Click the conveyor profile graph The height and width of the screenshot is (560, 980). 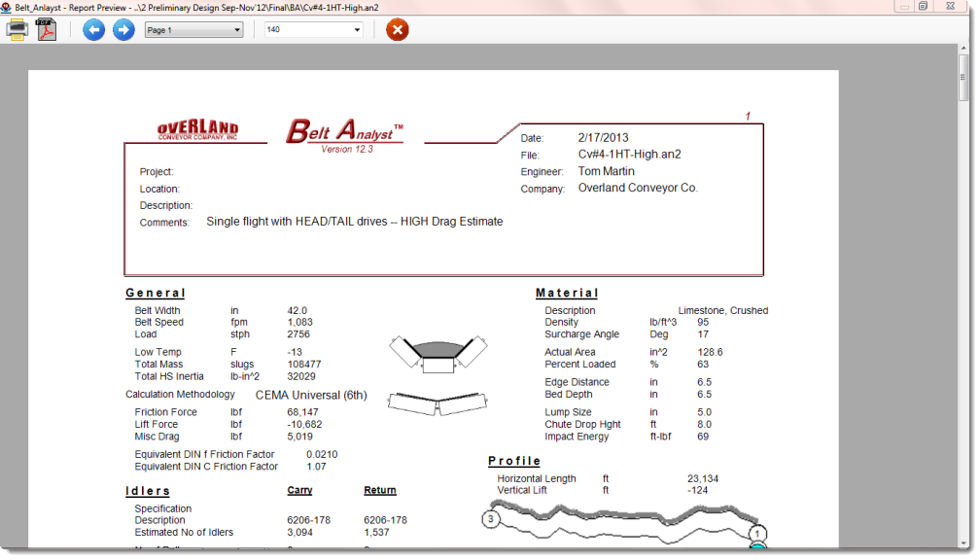[624, 524]
